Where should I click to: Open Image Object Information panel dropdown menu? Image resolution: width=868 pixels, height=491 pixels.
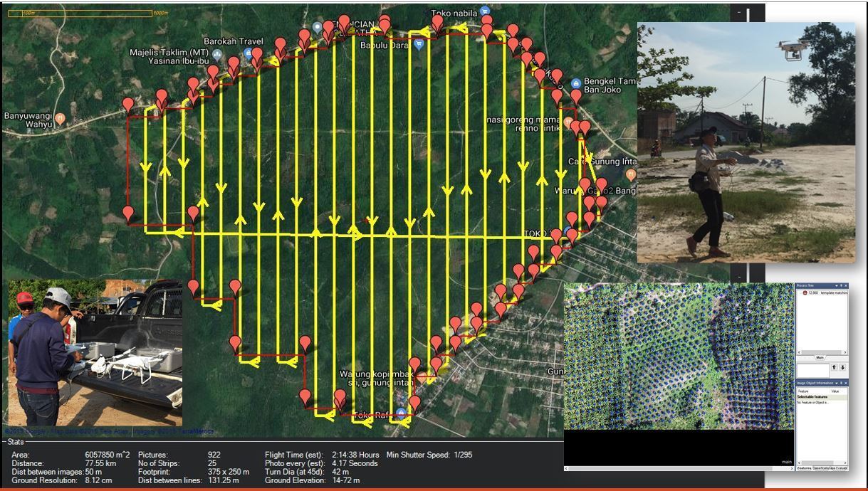(x=837, y=383)
